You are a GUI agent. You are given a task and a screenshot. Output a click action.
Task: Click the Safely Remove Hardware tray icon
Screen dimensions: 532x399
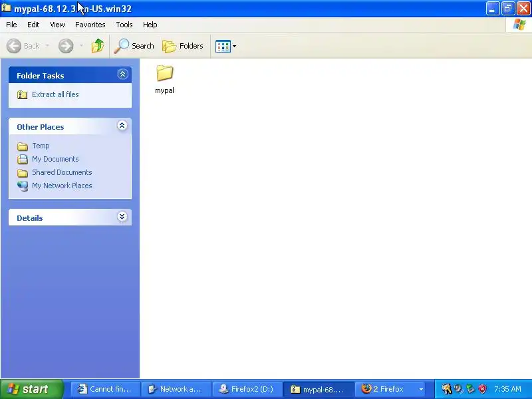coord(471,389)
